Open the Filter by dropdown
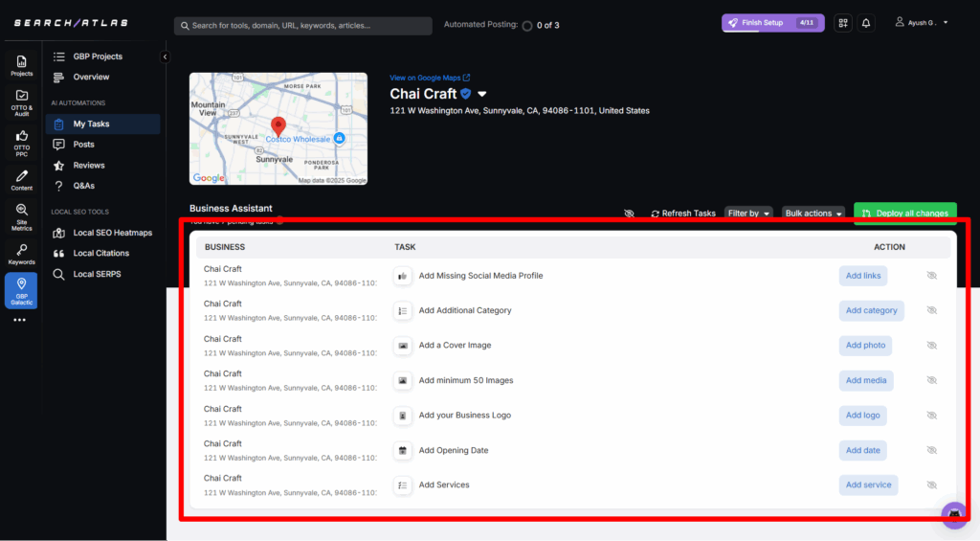Viewport: 980px width, 541px height. [x=748, y=214]
